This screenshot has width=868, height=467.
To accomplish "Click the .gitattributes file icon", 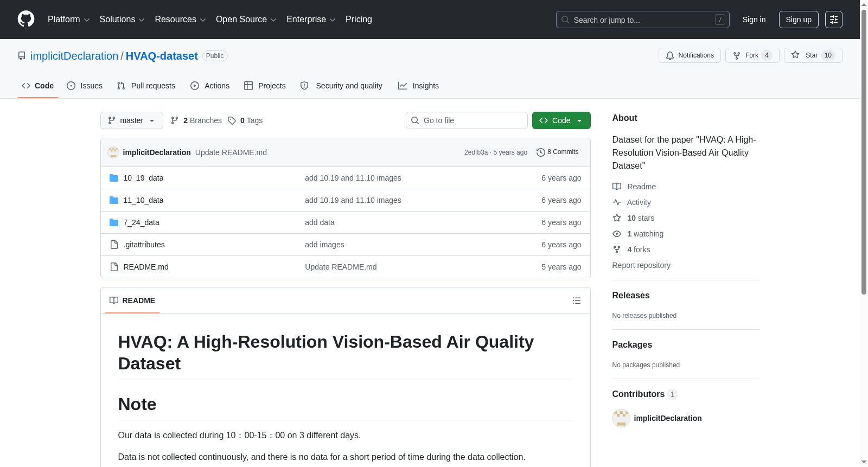I will [x=114, y=245].
